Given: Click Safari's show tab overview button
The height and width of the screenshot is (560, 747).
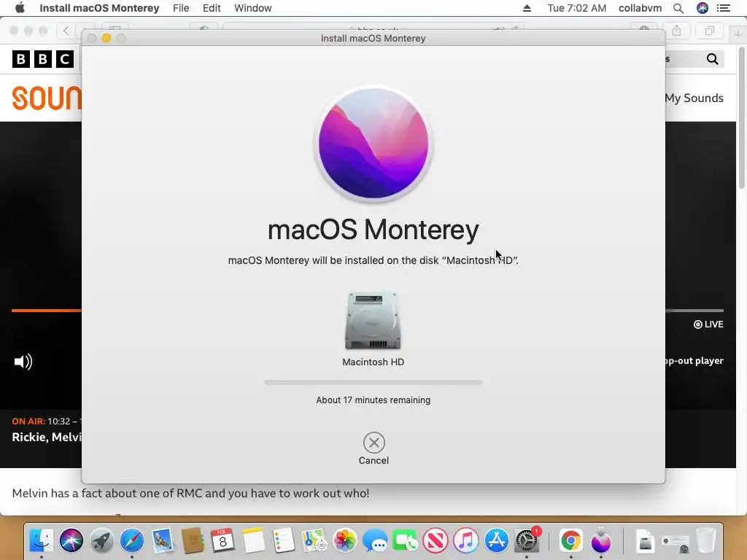Looking at the screenshot, I should pos(709,31).
